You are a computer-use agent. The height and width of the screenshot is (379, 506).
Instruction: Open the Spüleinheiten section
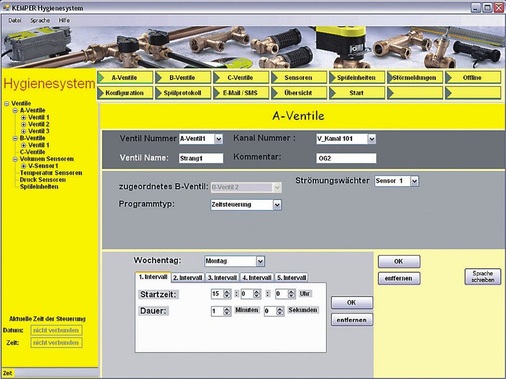[x=357, y=77]
